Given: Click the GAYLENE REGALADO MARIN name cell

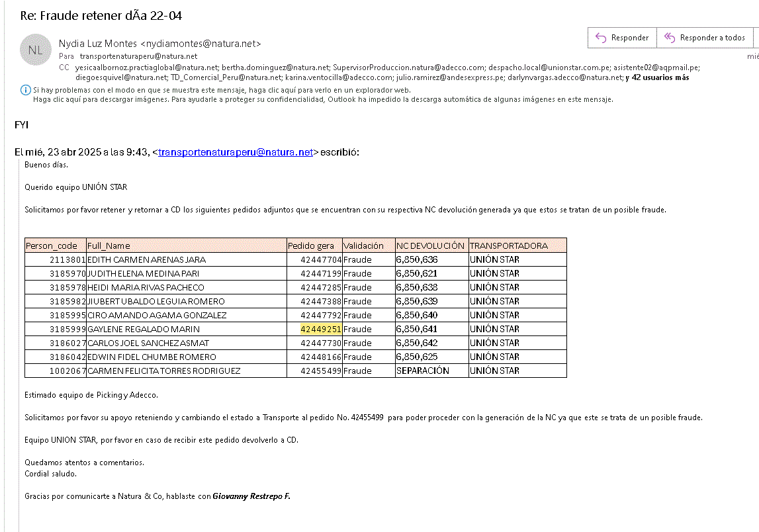Looking at the screenshot, I should tap(186, 329).
